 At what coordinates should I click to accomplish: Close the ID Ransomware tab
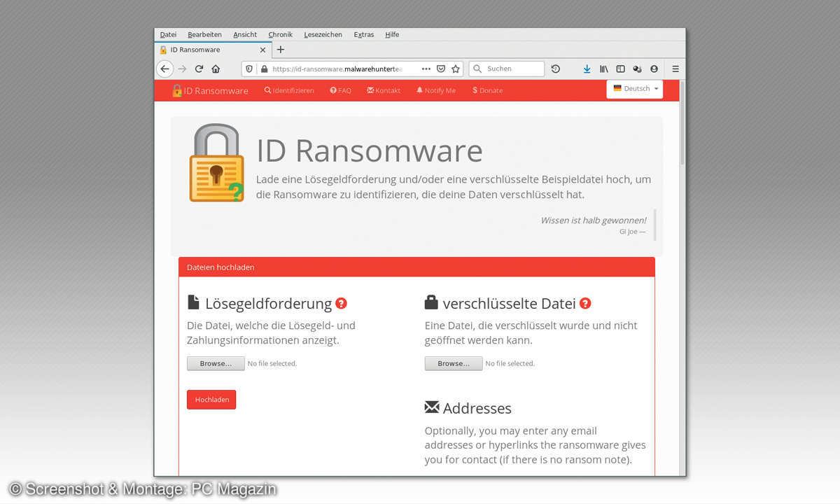pyautogui.click(x=263, y=50)
